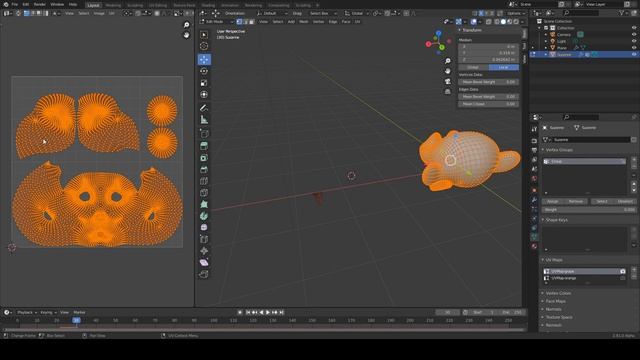Toggle visibility of Suzanne in outliner

click(x=634, y=54)
